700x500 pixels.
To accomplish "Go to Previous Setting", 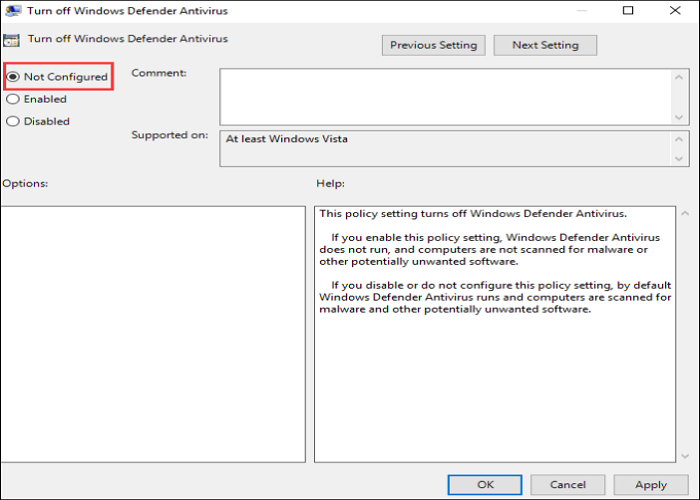I will pyautogui.click(x=433, y=46).
